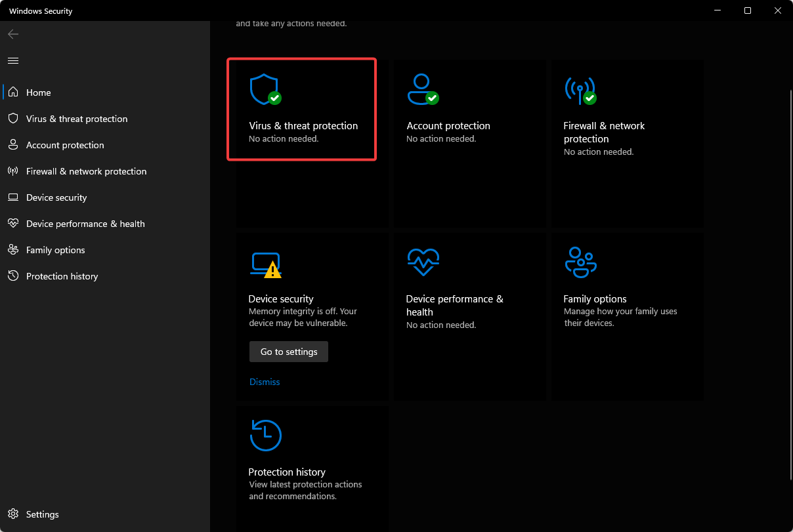Image resolution: width=793 pixels, height=532 pixels.
Task: Open Family options from sidebar
Action: point(105,250)
